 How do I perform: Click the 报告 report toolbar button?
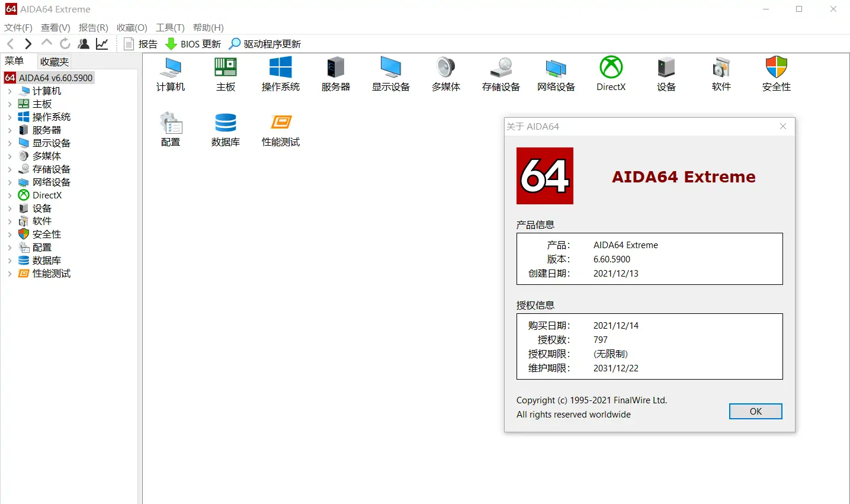(x=140, y=44)
